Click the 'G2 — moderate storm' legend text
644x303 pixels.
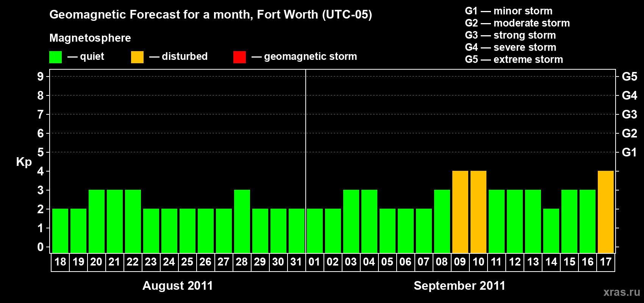[517, 23]
